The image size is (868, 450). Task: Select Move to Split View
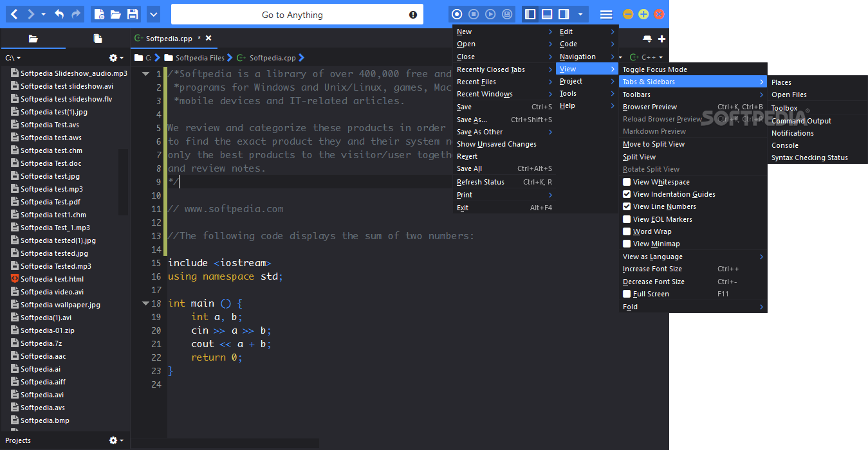pyautogui.click(x=693, y=144)
